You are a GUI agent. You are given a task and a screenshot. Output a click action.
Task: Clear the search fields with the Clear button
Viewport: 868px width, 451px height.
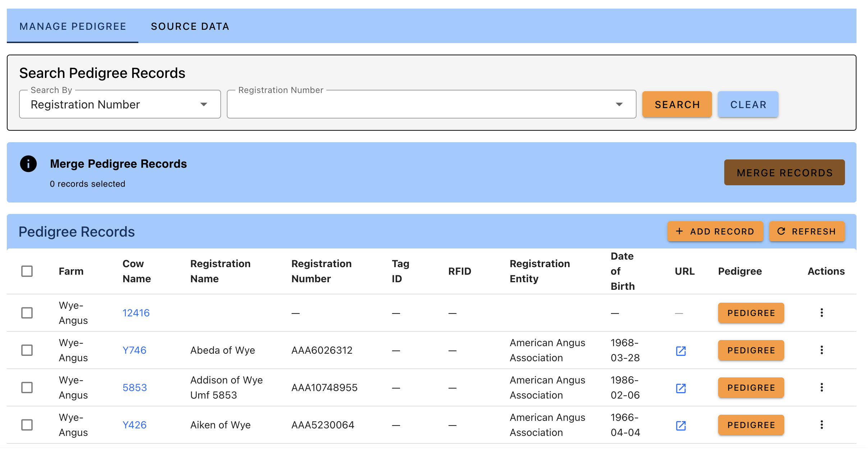click(x=748, y=104)
